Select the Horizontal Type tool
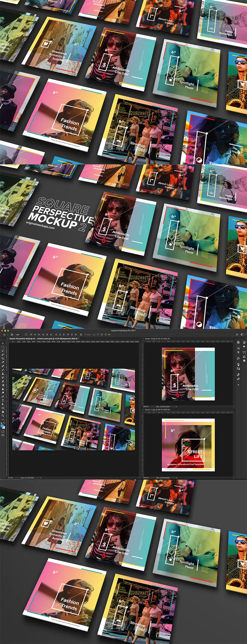Image resolution: width=247 pixels, height=644 pixels. pyautogui.click(x=3, y=400)
